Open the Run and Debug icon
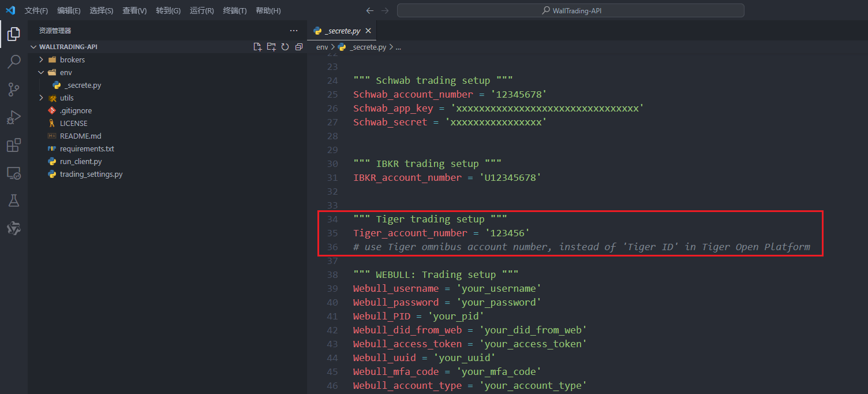 pos(14,117)
